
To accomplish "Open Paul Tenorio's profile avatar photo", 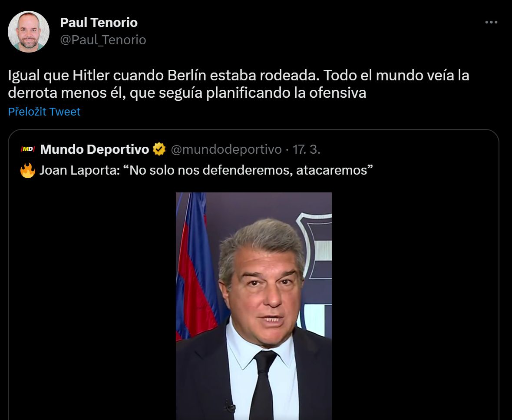I will (x=29, y=32).
